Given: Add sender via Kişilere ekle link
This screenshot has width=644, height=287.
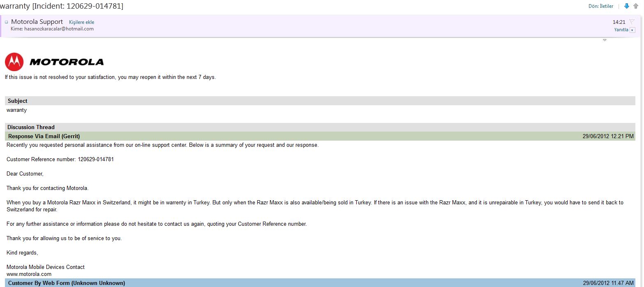Looking at the screenshot, I should click(81, 22).
